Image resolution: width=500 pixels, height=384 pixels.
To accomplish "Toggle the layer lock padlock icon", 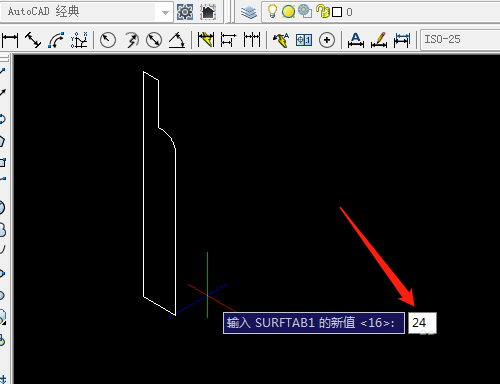I will [322, 11].
